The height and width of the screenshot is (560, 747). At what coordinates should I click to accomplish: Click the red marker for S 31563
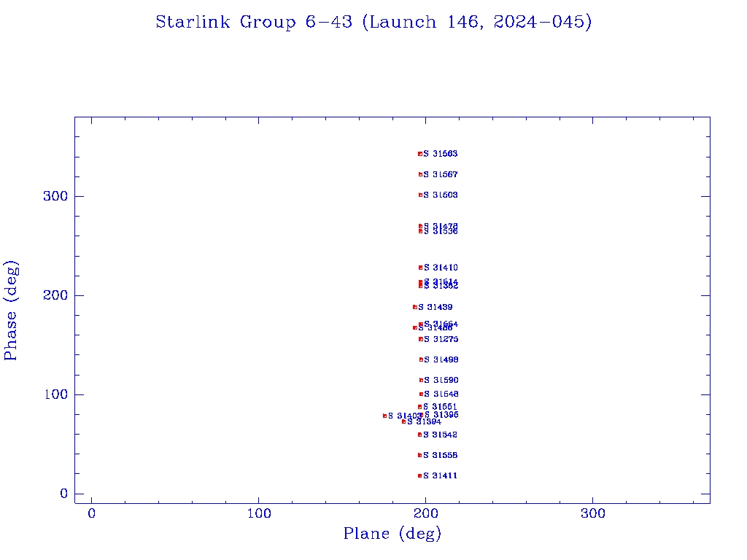point(420,154)
